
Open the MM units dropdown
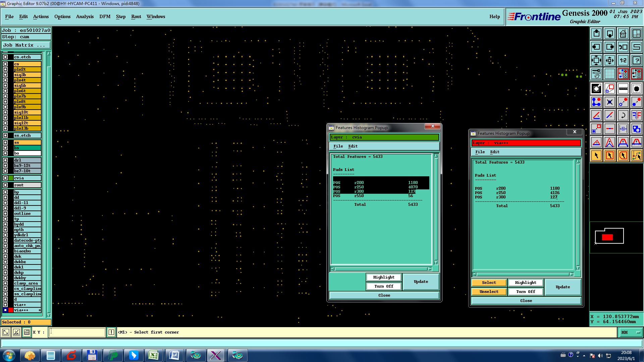(631, 333)
